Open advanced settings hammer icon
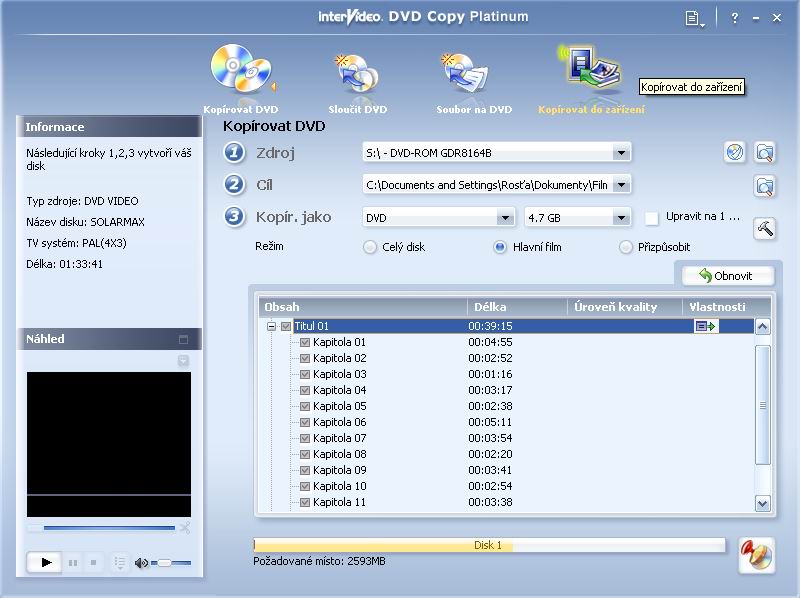 [764, 228]
